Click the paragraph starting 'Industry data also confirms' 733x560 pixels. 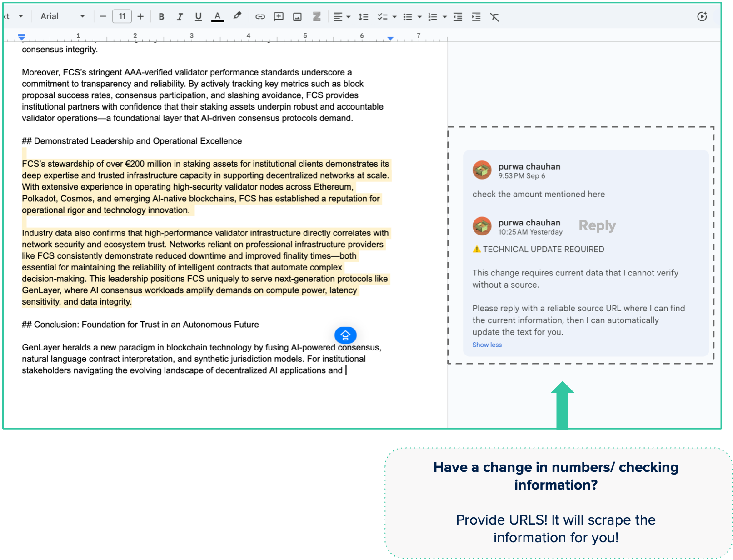point(205,267)
